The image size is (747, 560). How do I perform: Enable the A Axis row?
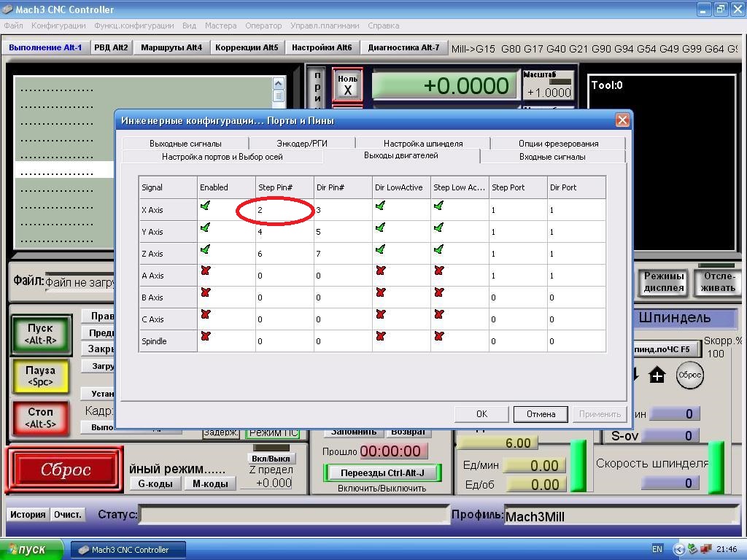tap(205, 271)
